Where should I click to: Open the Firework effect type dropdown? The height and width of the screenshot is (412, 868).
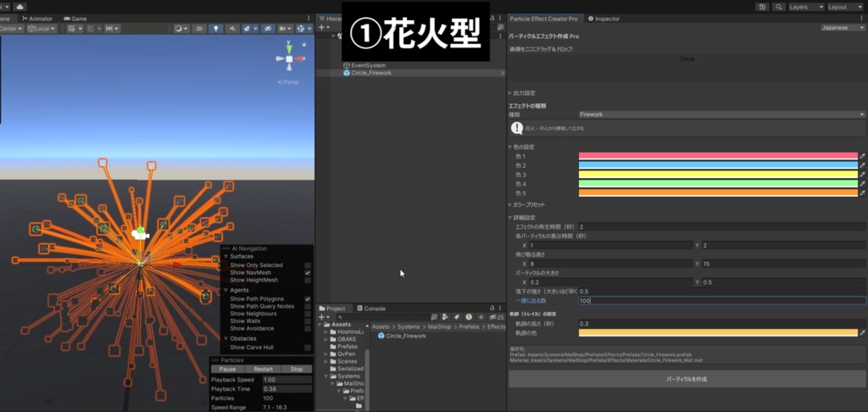click(x=722, y=114)
